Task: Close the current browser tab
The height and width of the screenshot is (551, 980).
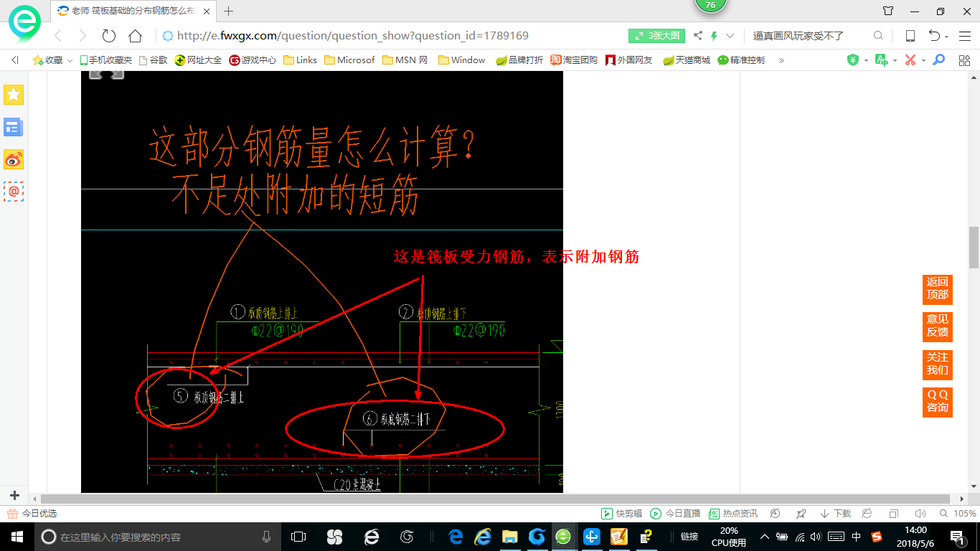Action: click(208, 11)
